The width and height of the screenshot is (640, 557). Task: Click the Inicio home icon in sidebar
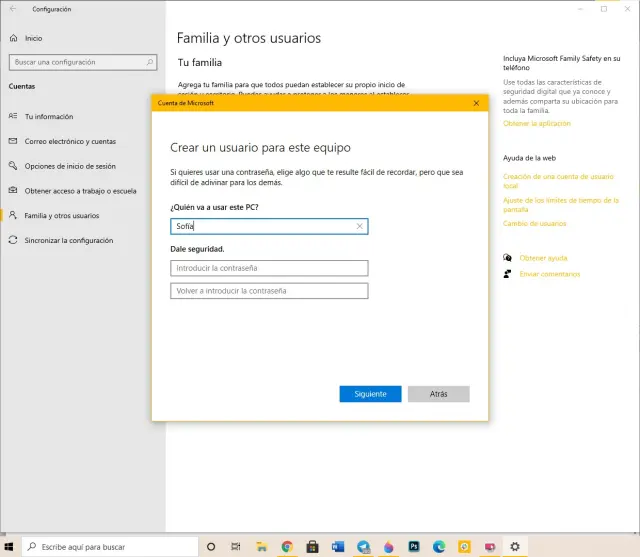pos(13,38)
